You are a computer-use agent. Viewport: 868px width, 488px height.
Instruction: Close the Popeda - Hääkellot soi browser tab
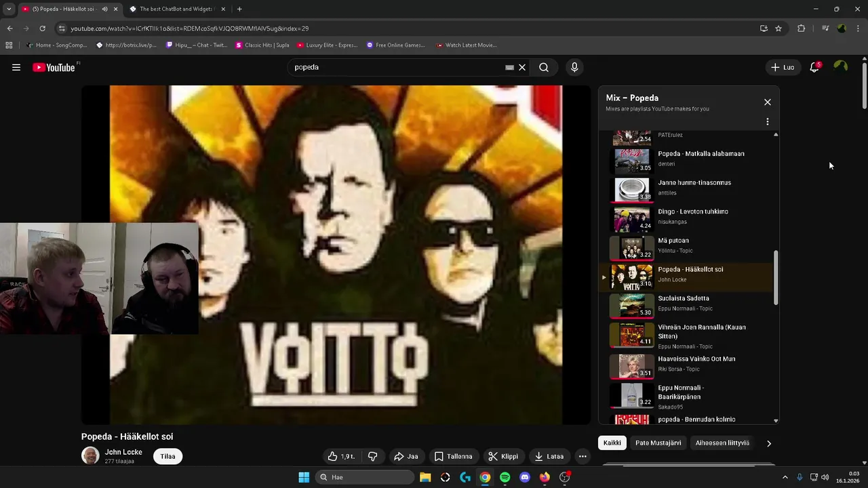click(x=115, y=9)
